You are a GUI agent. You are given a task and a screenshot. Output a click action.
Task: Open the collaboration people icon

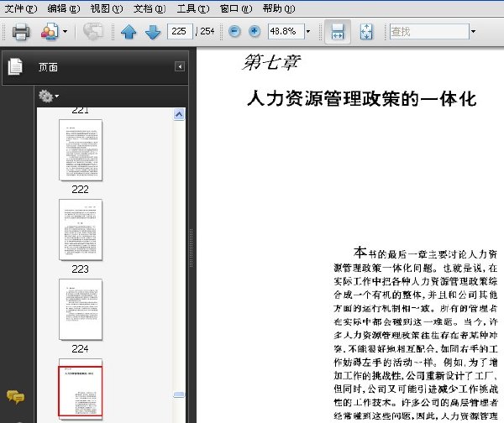(x=50, y=32)
